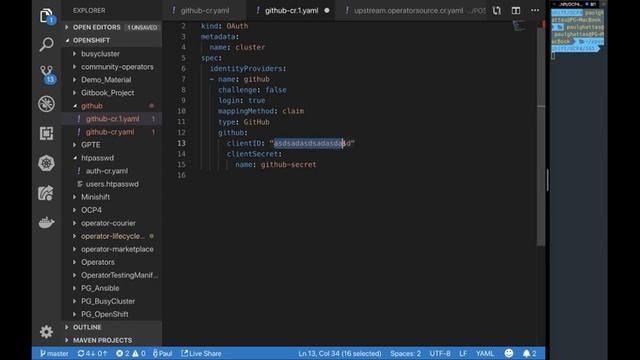This screenshot has height=360, width=640.
Task: Click the compare changes icon in editor toolbar
Action: click(496, 11)
